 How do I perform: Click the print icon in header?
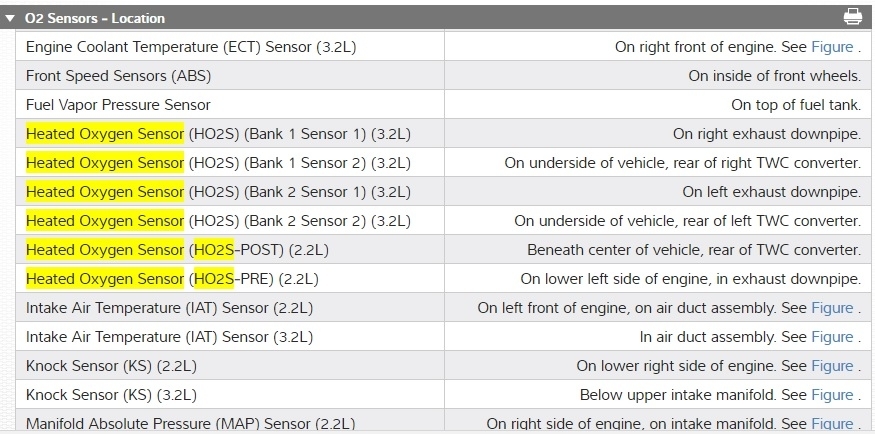(852, 17)
